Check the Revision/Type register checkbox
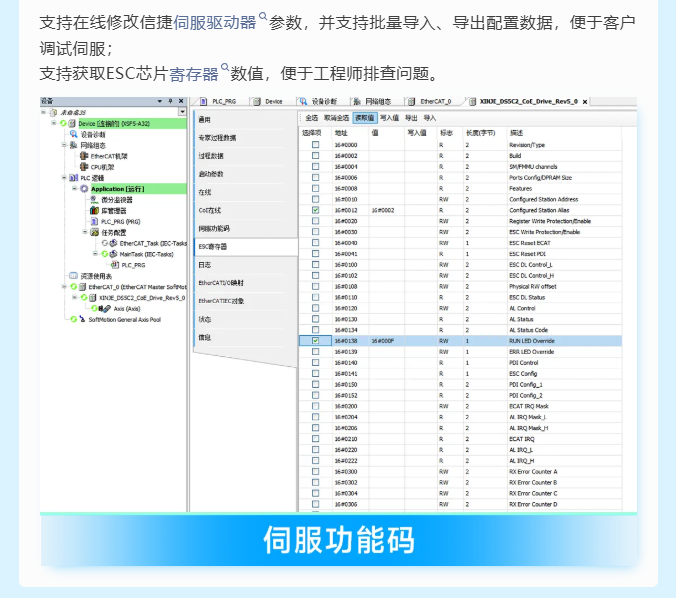The image size is (676, 598). pos(316,145)
